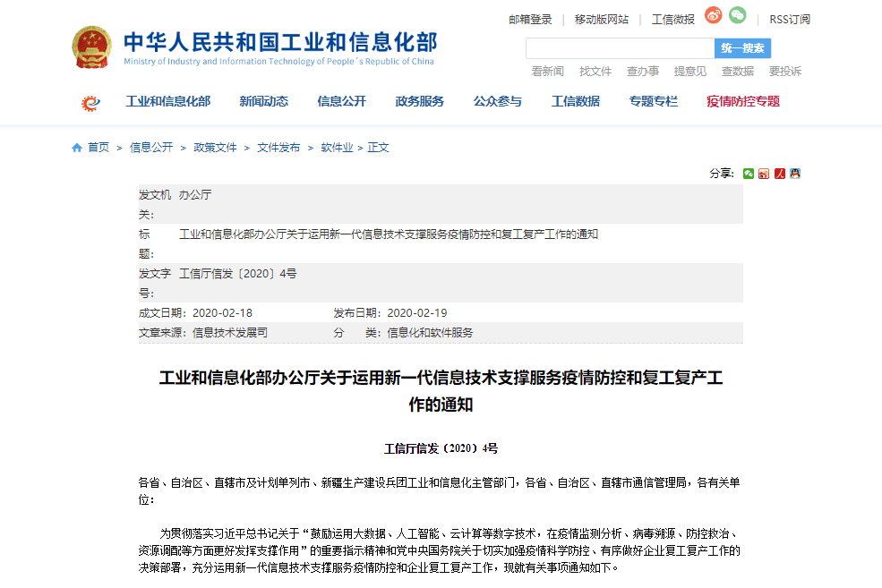
Task: Go to 软件业 in breadcrumb
Action: coord(337,148)
